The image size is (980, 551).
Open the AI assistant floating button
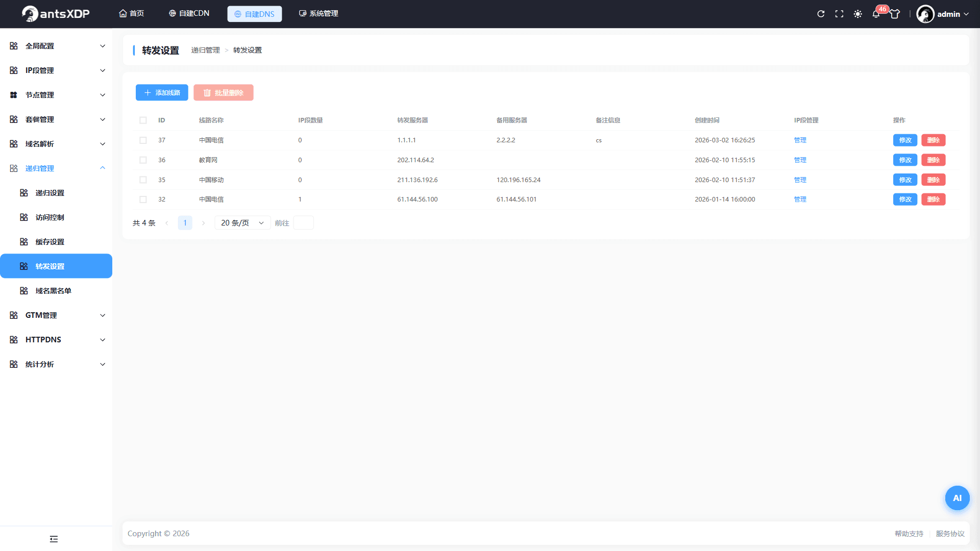[x=957, y=498]
